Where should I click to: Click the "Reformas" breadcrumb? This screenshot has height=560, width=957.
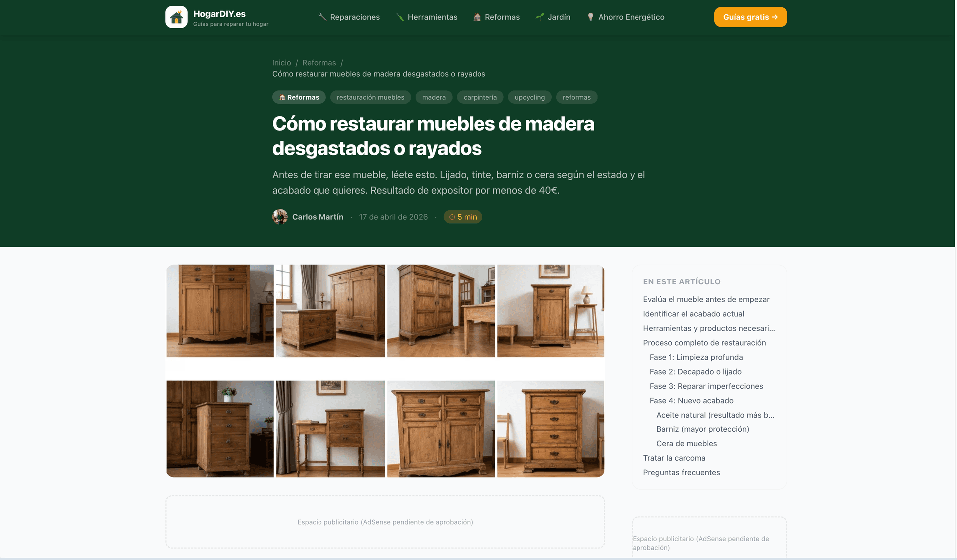click(x=319, y=63)
